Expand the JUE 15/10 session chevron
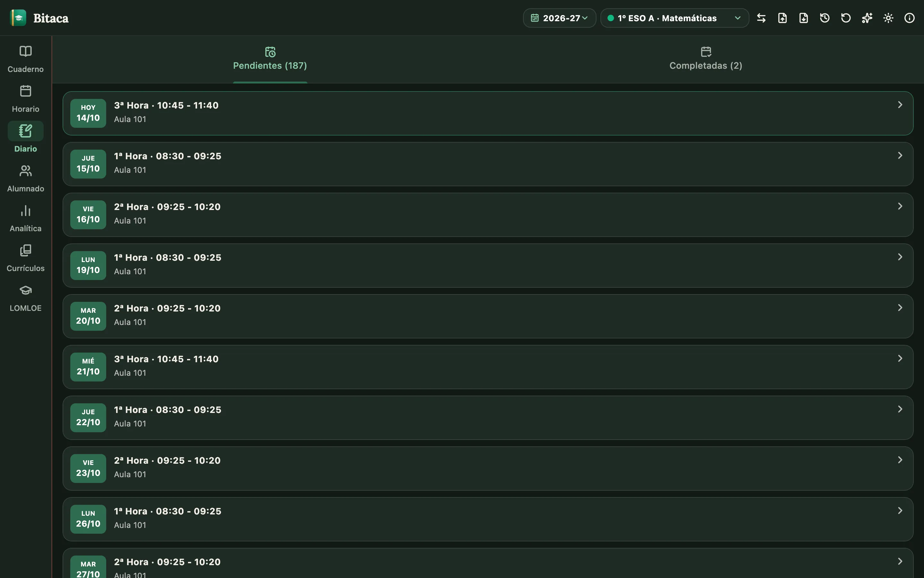 (900, 156)
